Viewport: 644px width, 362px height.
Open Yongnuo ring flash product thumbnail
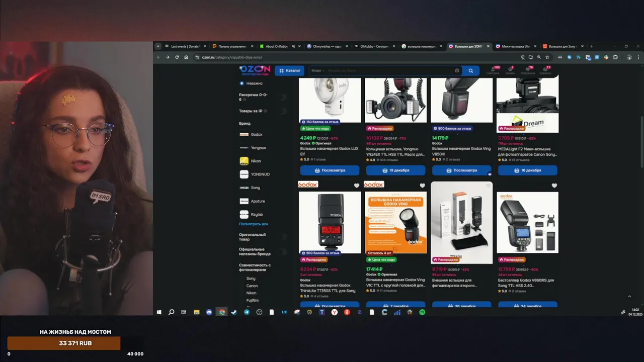(395, 100)
